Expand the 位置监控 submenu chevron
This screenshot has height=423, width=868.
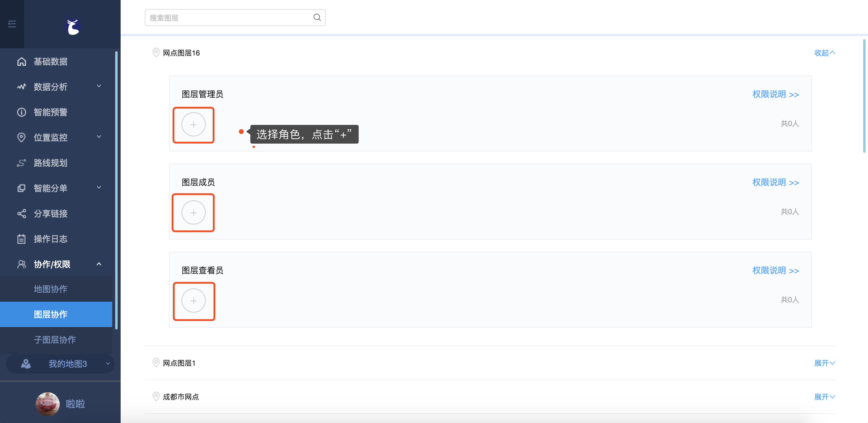pyautogui.click(x=99, y=137)
